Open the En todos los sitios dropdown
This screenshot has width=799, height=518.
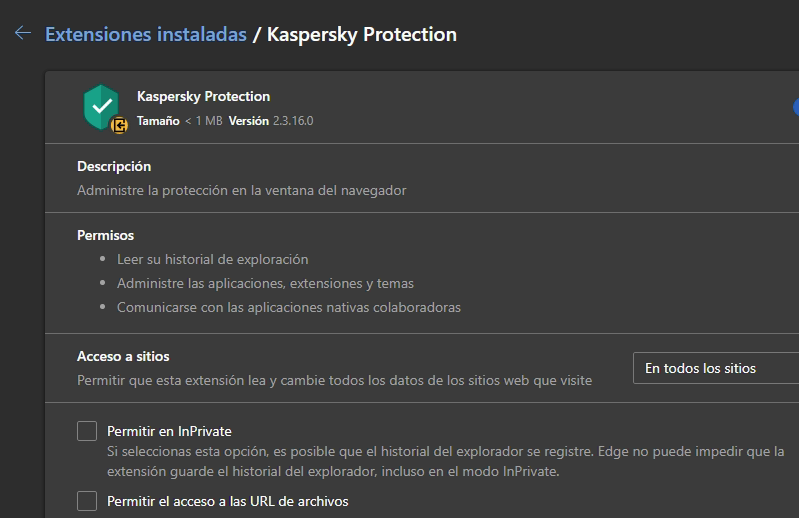point(716,368)
